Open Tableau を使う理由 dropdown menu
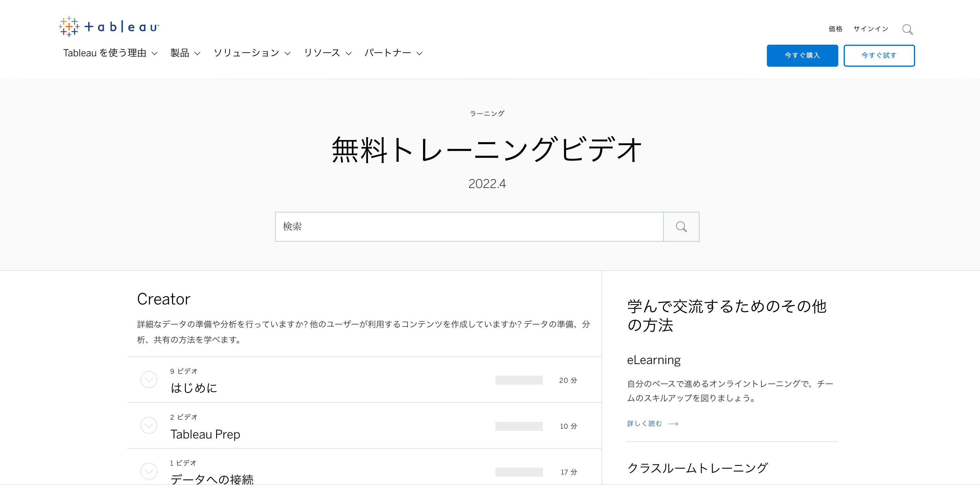Screen dimensions: 980x485 point(110,53)
